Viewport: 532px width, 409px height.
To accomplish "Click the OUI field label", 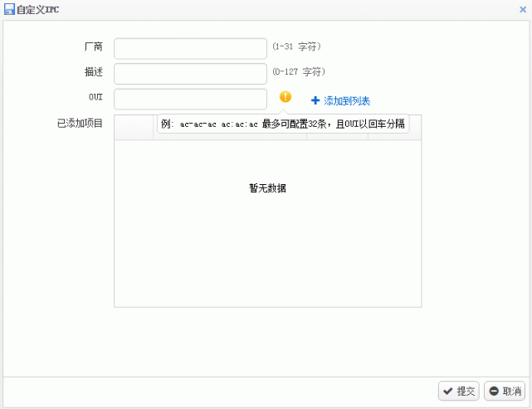I will click(x=95, y=97).
